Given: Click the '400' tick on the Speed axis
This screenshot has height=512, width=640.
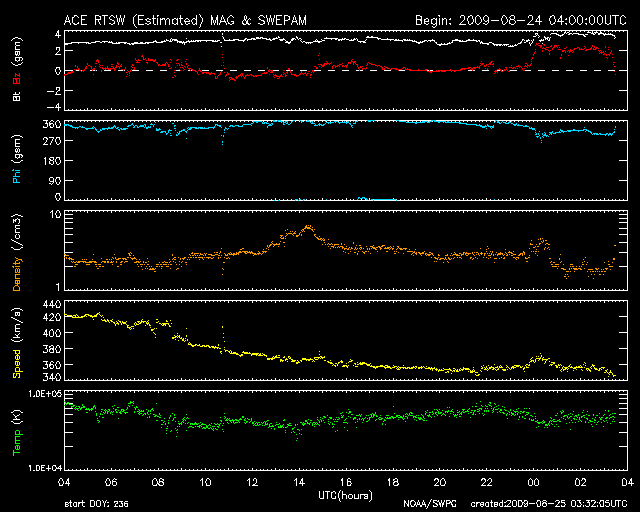Looking at the screenshot, I should (52, 333).
